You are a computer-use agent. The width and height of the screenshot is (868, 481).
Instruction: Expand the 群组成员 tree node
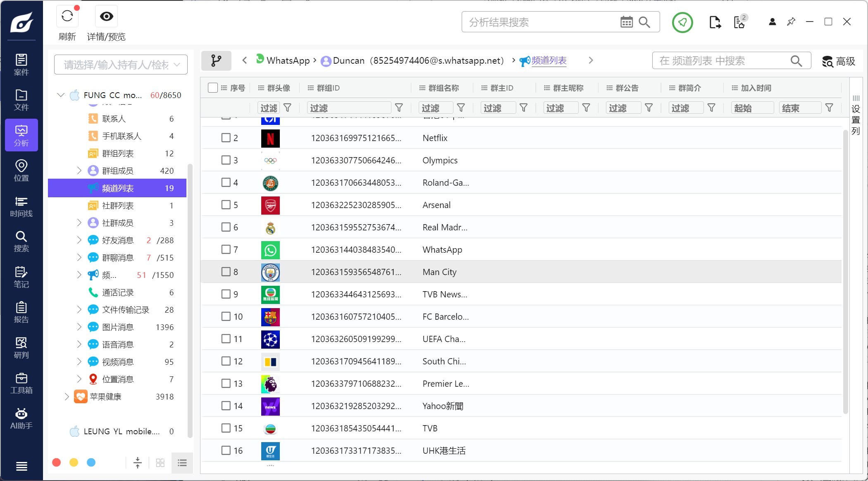(x=79, y=171)
